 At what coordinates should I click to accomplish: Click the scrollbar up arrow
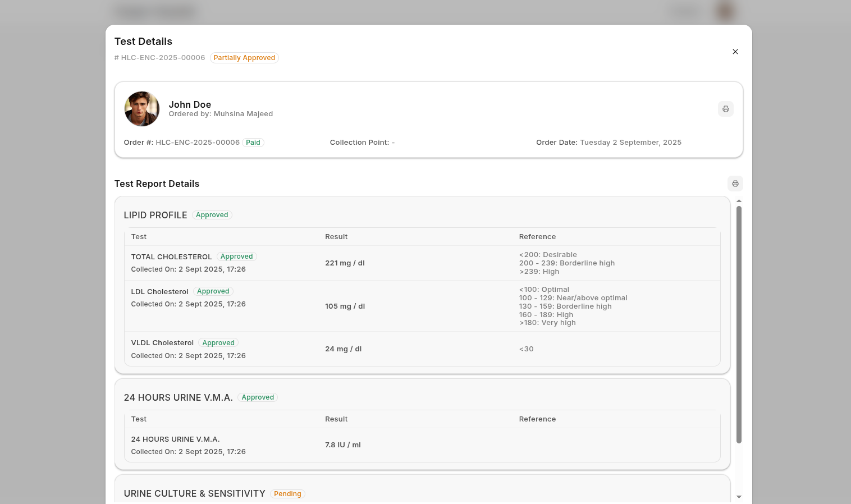[739, 201]
